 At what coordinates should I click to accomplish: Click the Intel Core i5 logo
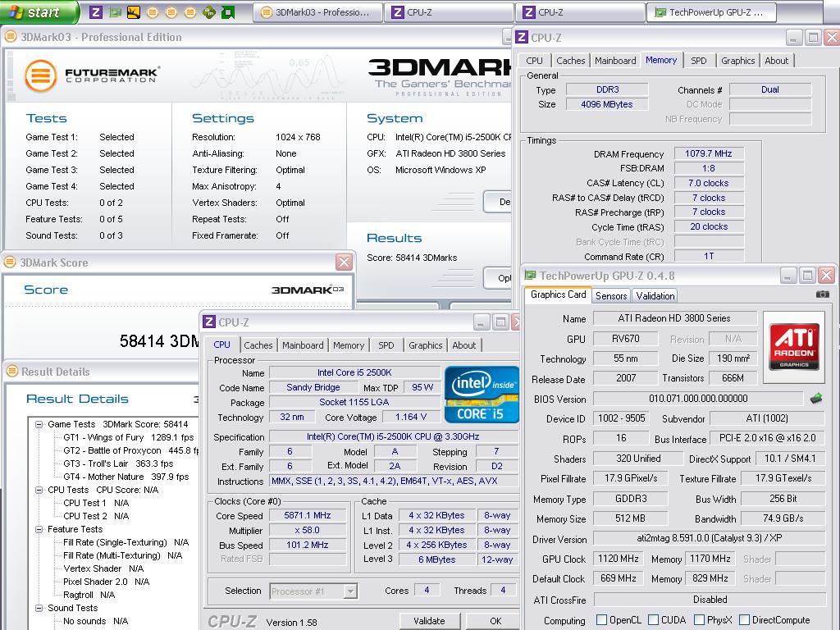pos(482,395)
